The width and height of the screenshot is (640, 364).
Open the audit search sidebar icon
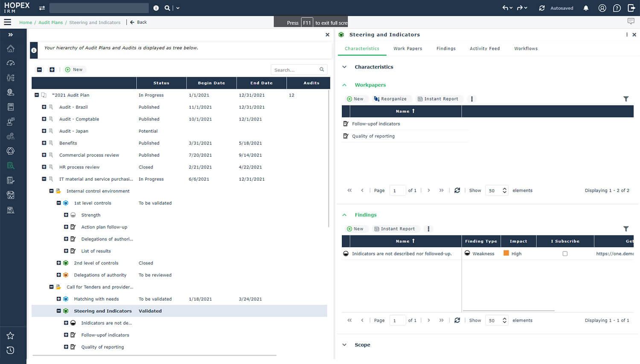(x=11, y=165)
